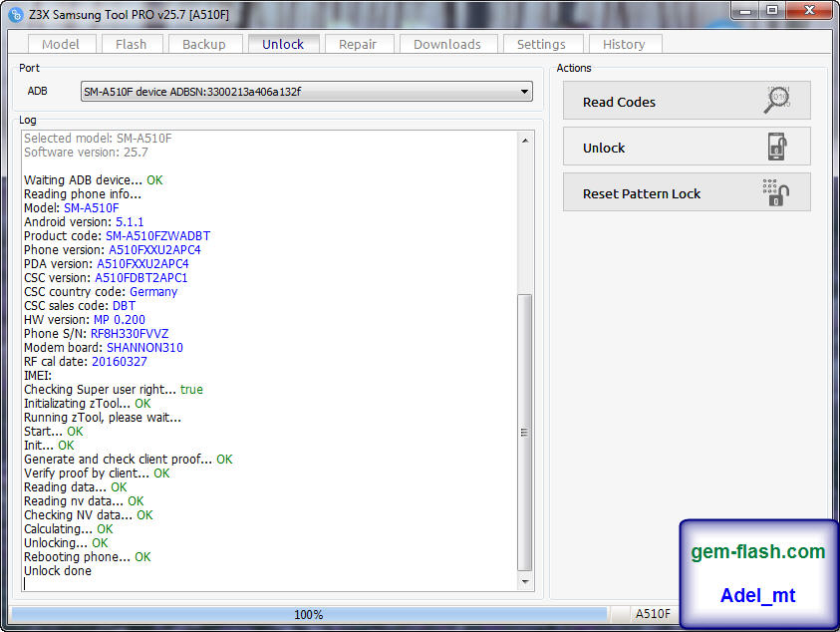This screenshot has width=840, height=632.
Task: Click the Z3X app icon in title bar
Action: pyautogui.click(x=16, y=15)
